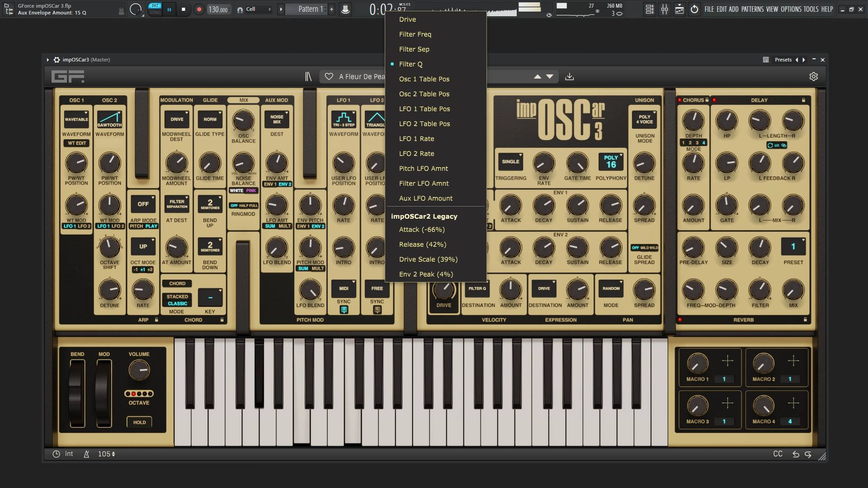Screen dimensions: 868x488
Task: Click the redo arrow in plugin footer
Action: 808,454
